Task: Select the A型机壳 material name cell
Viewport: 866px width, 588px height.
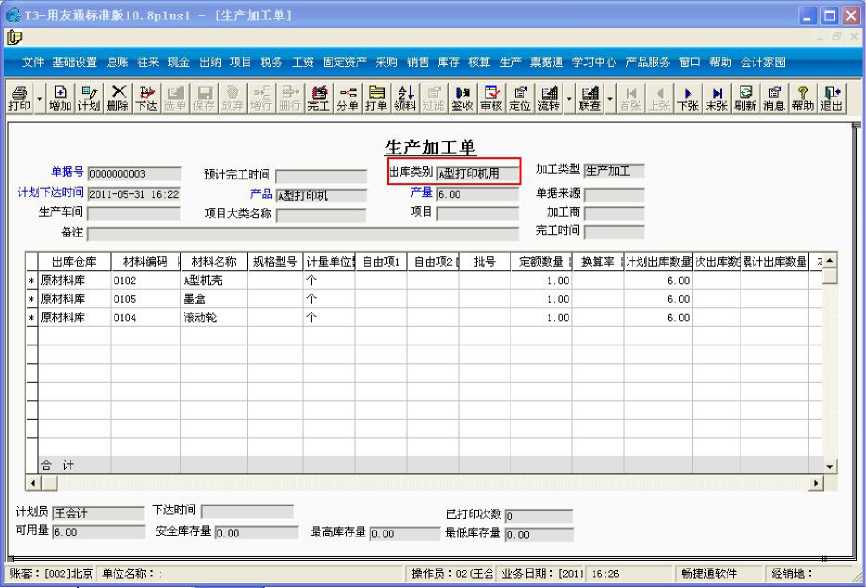Action: [214, 280]
